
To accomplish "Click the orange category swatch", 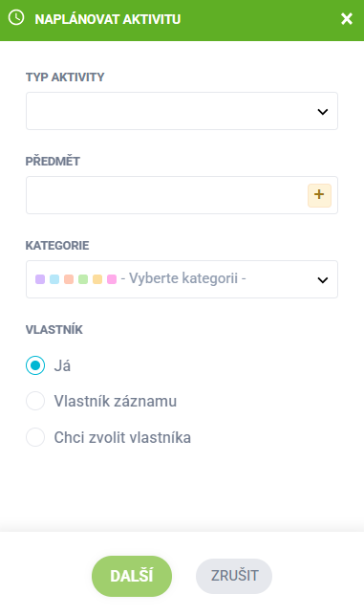I will (x=97, y=279).
